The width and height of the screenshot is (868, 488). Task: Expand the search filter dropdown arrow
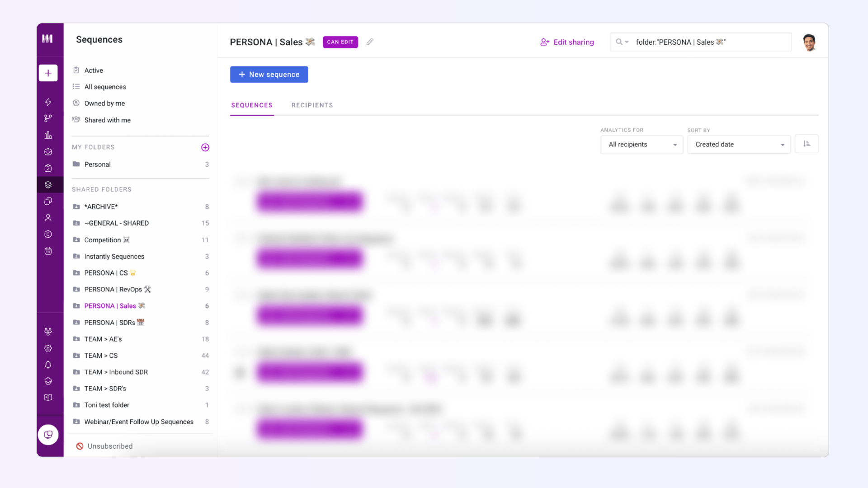[627, 42]
